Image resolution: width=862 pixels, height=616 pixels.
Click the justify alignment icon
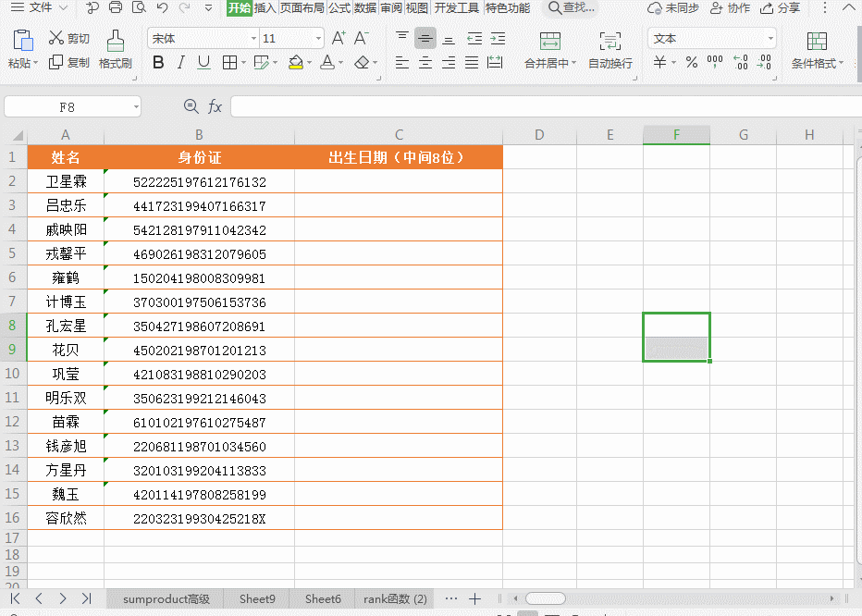coord(472,63)
